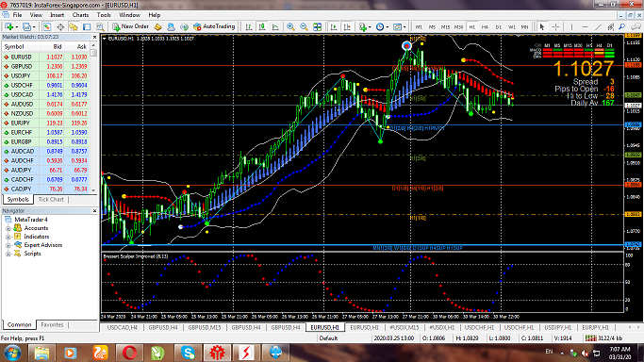
Task: Open the magnifier search icon in toolbar
Action: pos(622,26)
